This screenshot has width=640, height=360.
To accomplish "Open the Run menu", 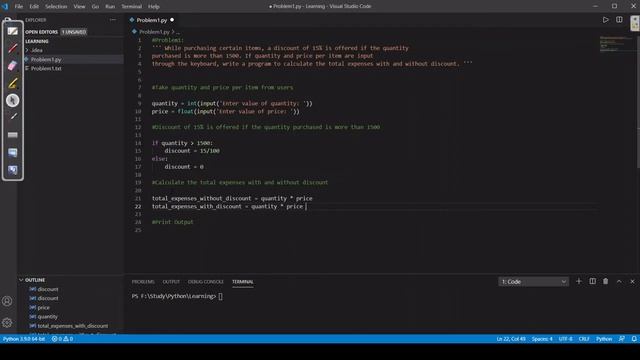I will pos(110,7).
